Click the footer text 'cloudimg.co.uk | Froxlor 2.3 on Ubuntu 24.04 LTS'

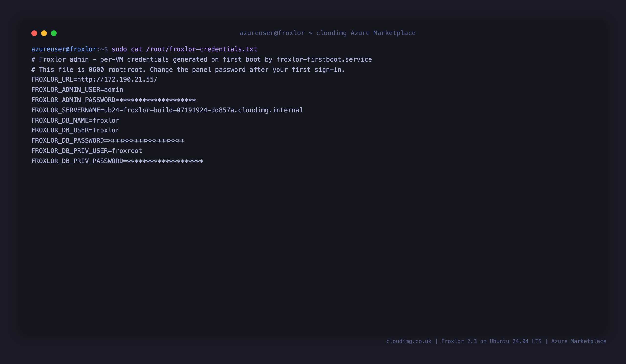tap(464, 341)
